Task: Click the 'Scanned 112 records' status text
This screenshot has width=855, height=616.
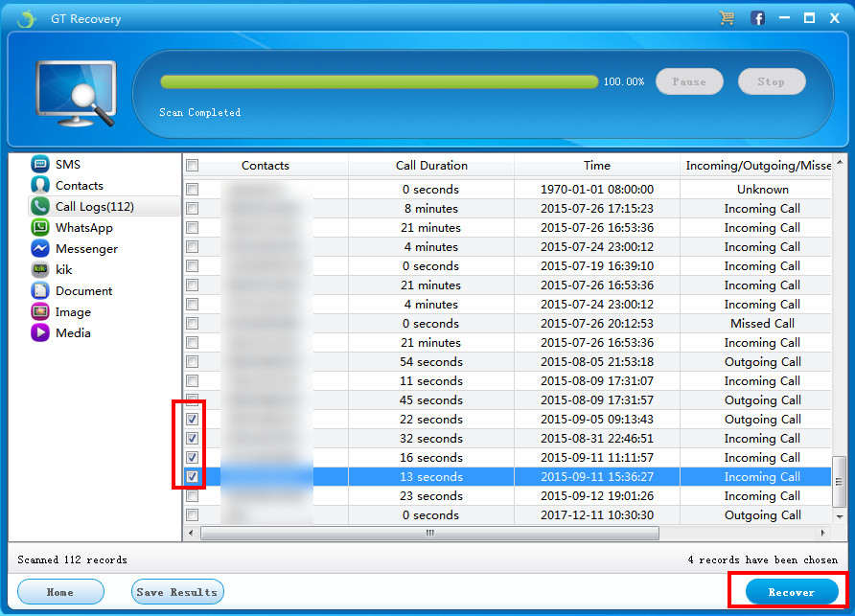Action: click(72, 559)
